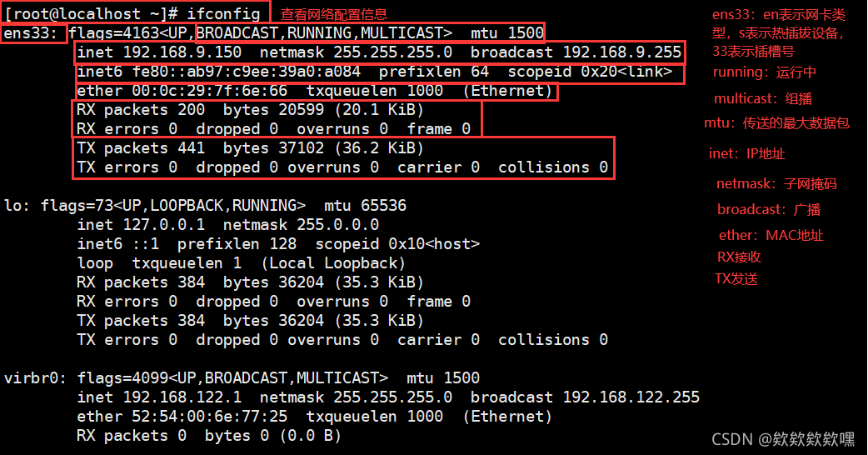
Task: Click TX packets 384 in the lo block
Action: (x=141, y=321)
